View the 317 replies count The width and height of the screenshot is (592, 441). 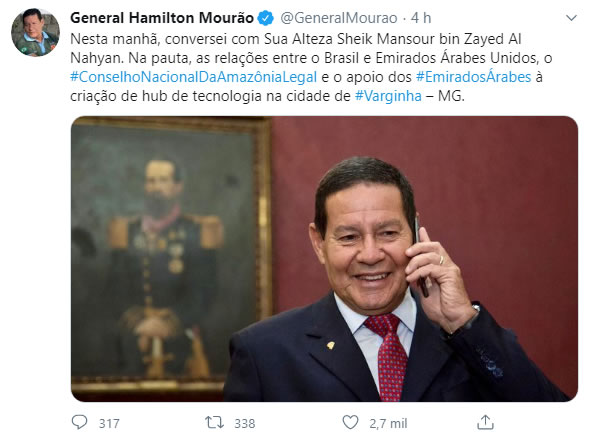pyautogui.click(x=109, y=423)
